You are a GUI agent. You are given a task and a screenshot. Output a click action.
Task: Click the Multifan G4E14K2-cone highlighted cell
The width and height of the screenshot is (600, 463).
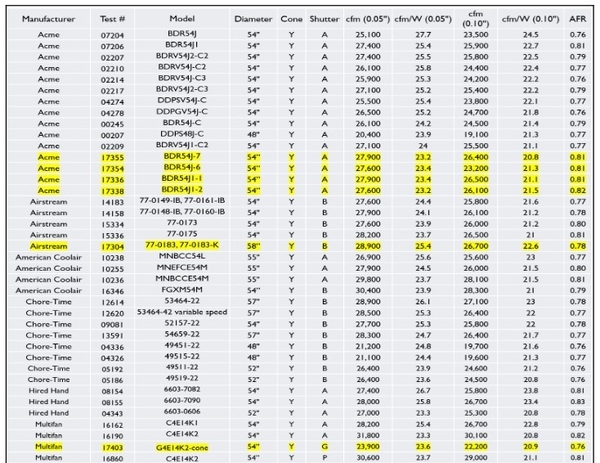(182, 447)
